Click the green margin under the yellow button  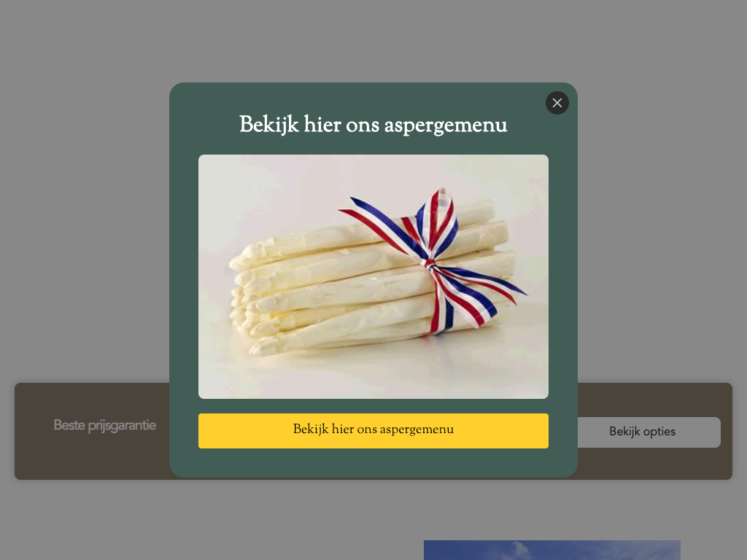point(373,462)
